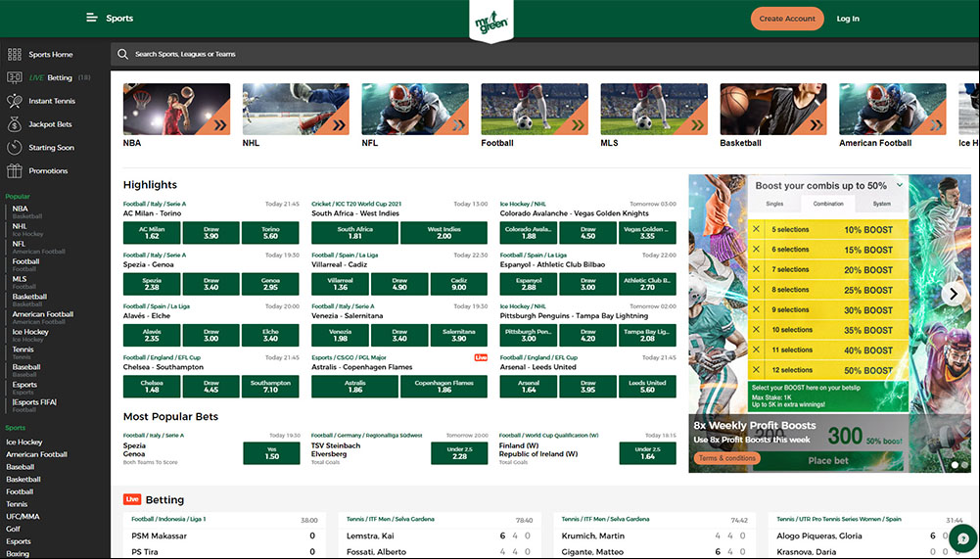This screenshot has width=980, height=559.
Task: Click the Live badge beside Betting heading
Action: [x=132, y=499]
